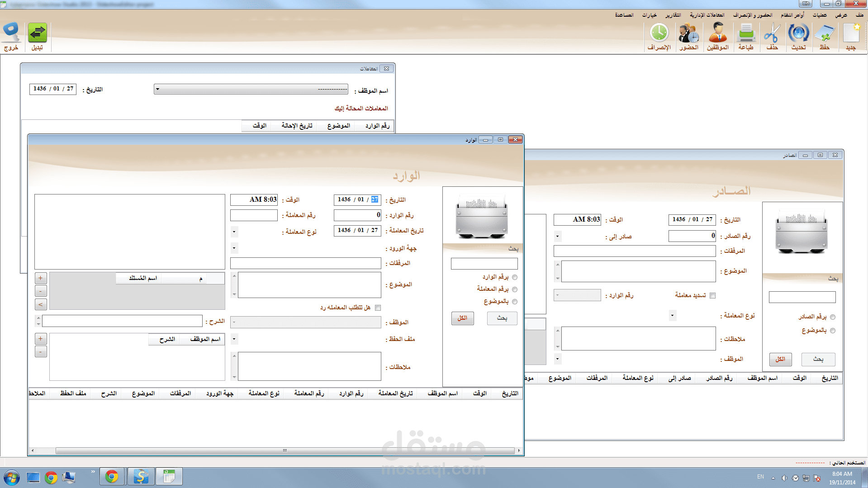The height and width of the screenshot is (488, 868).
Task: Click الموضوع scrollbar up arrow in الوارد
Action: pyautogui.click(x=234, y=276)
